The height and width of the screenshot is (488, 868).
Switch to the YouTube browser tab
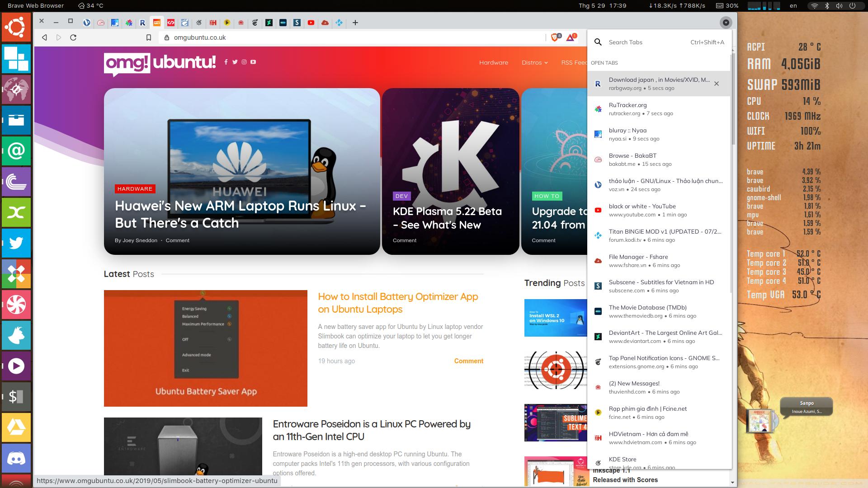311,23
